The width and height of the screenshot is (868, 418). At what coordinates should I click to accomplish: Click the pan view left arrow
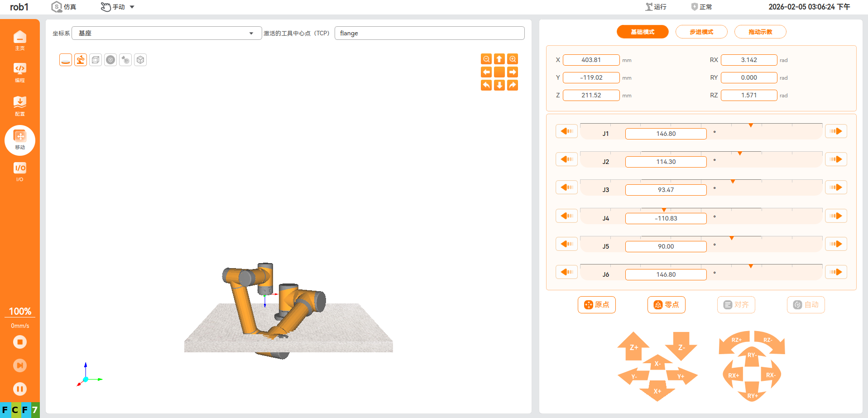[486, 72]
